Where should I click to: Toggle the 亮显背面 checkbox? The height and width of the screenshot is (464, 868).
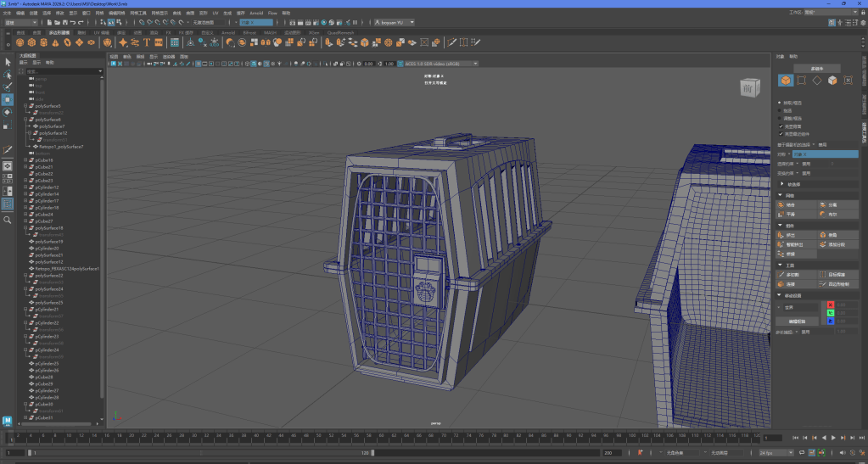781,126
